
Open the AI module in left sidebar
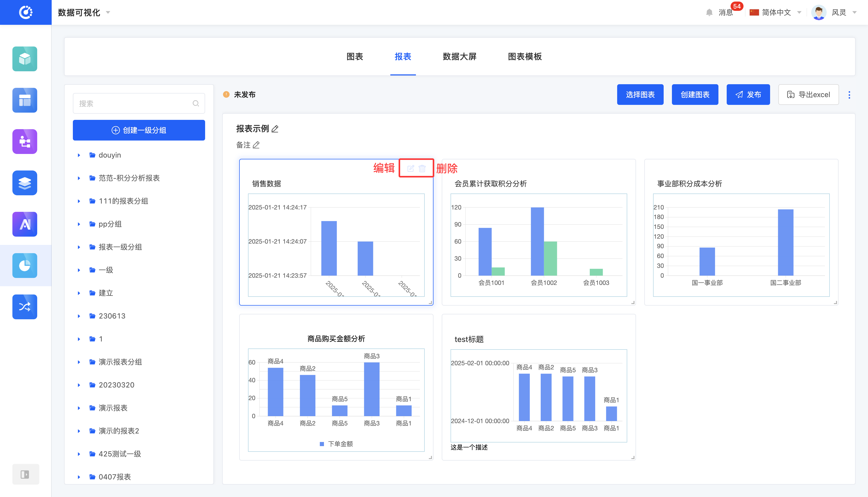click(x=25, y=224)
